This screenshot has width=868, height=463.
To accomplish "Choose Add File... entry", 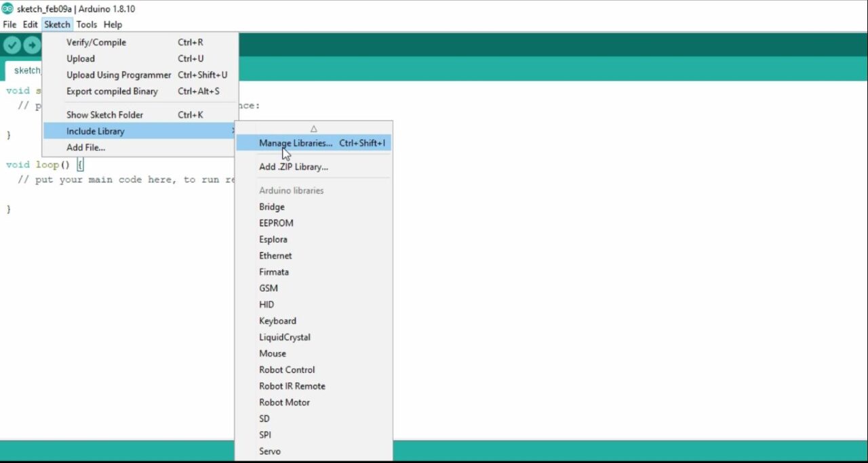I will pos(140,147).
